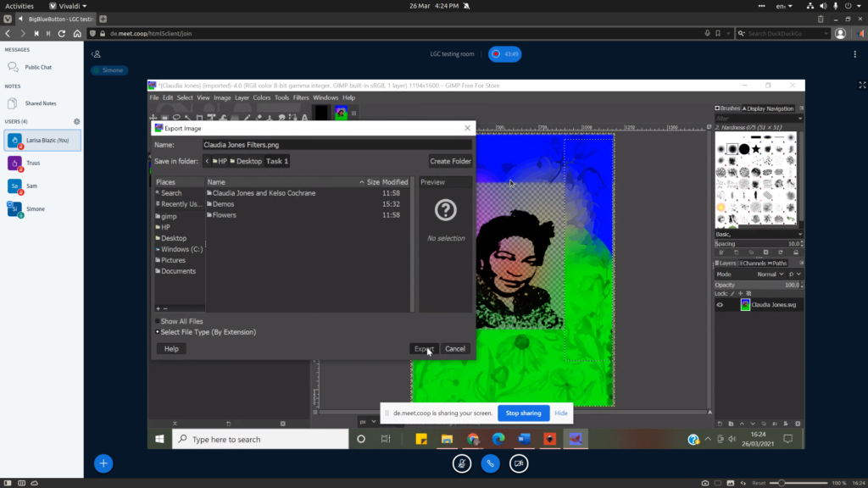Select Task 1 in the folder path bar
This screenshot has width=868, height=488.
[x=277, y=161]
